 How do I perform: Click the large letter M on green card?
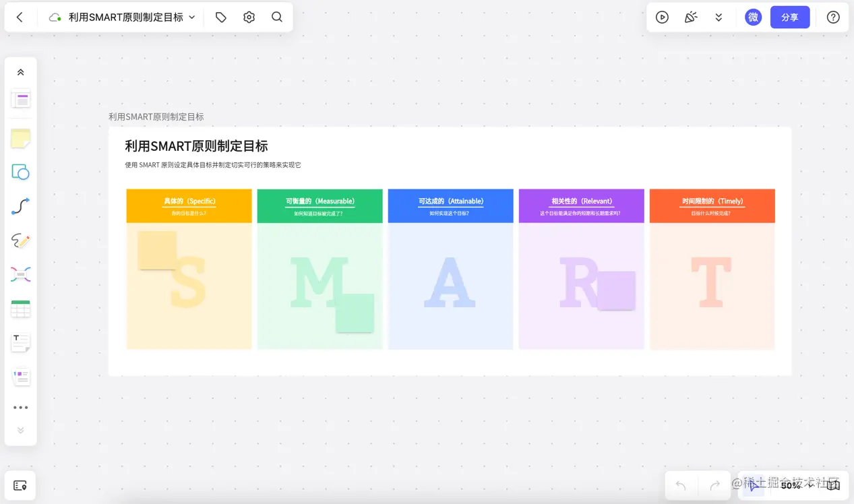(x=319, y=282)
